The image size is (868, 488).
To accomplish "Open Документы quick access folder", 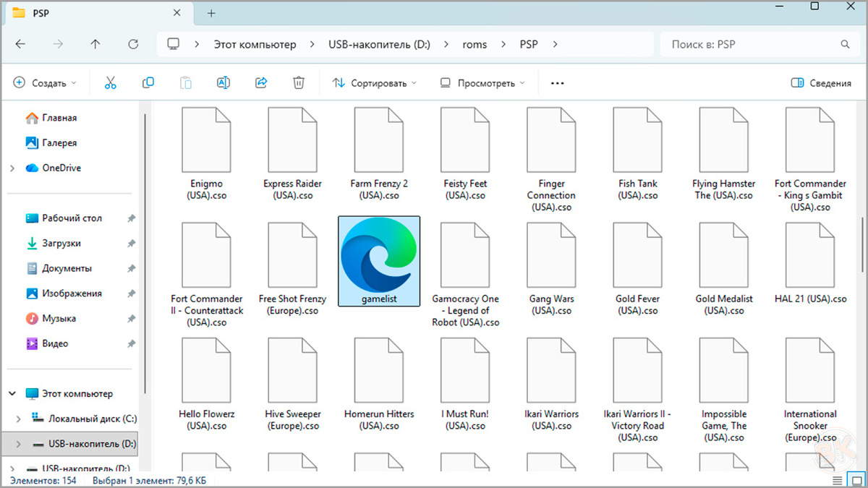I will pos(59,268).
